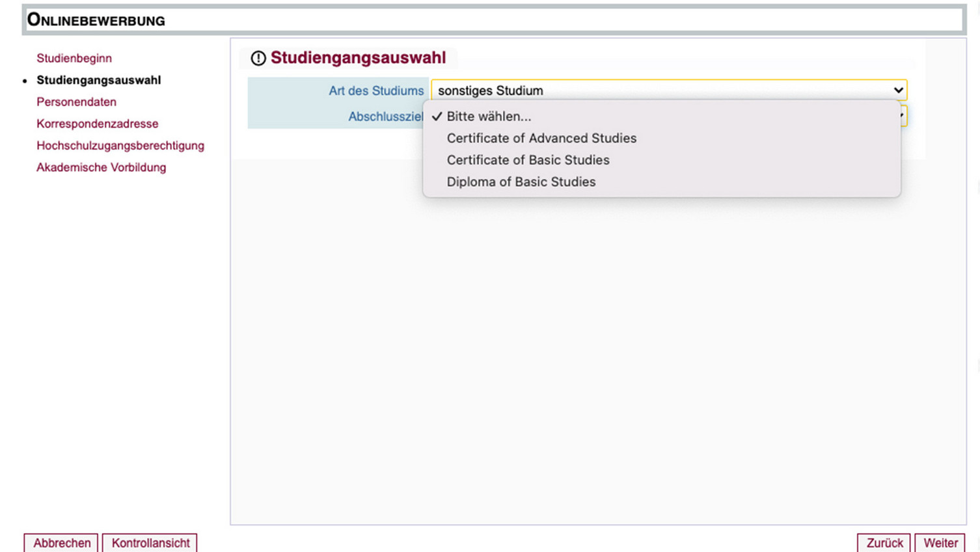Select Studiengangsauswahl in the left navigation
The image size is (980, 552).
[x=98, y=80]
